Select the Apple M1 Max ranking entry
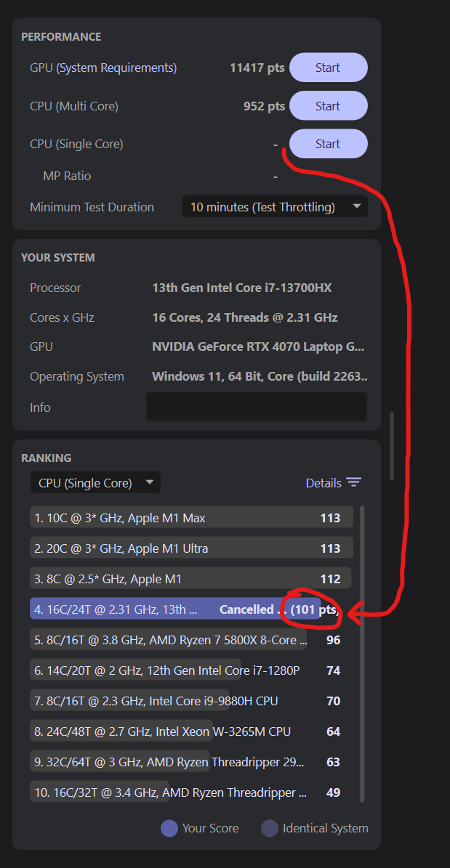This screenshot has height=868, width=450. pos(174,518)
